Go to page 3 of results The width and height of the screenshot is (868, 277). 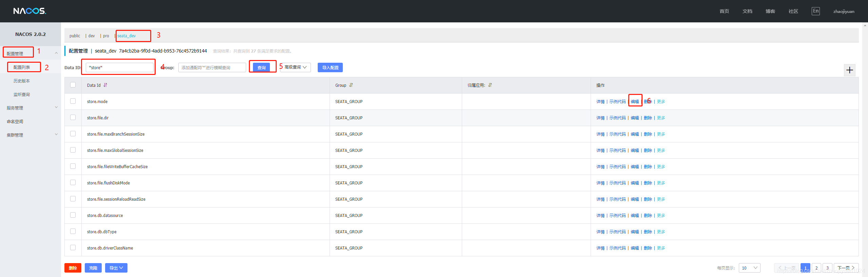827,268
